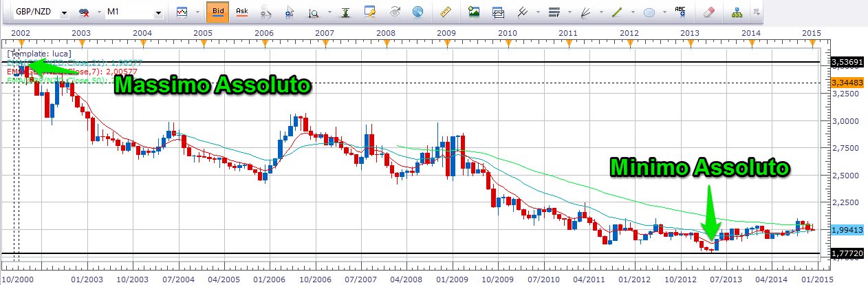Open the GBP/NZD instrument dropdown
The height and width of the screenshot is (285, 868).
pos(64,12)
